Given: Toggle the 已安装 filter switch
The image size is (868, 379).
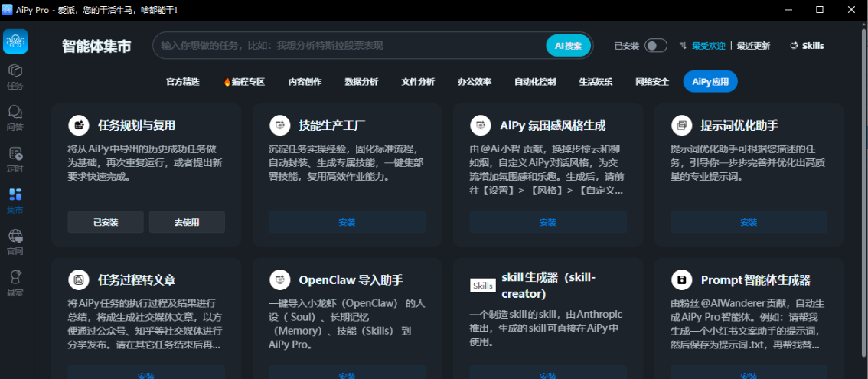Looking at the screenshot, I should point(655,46).
